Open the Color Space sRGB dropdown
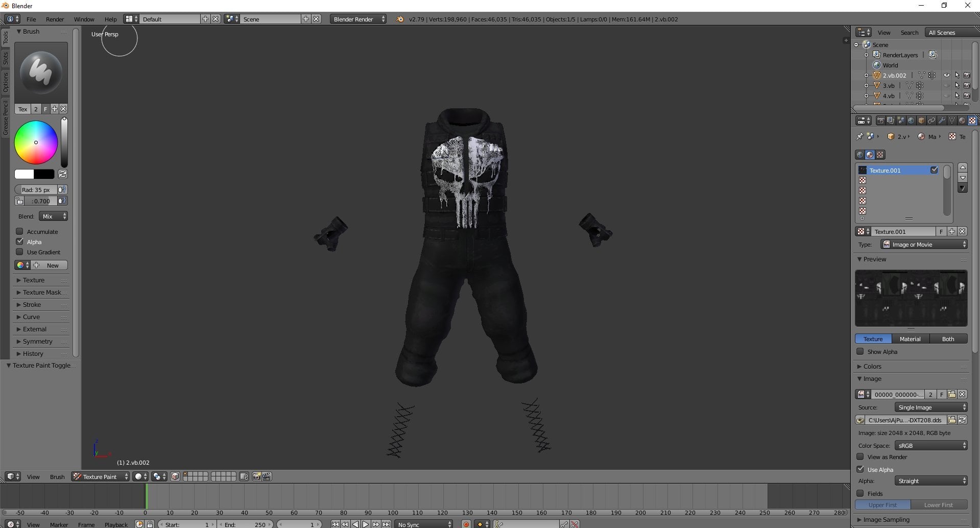 931,445
